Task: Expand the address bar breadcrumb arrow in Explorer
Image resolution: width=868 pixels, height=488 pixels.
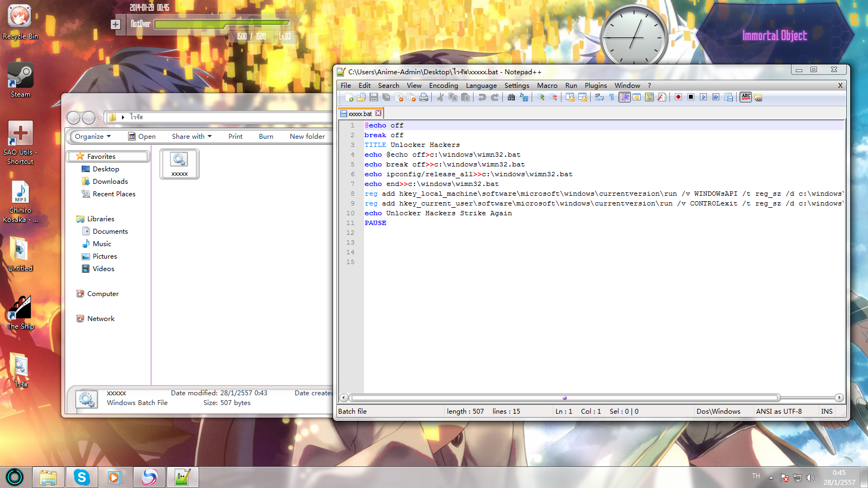Action: (x=123, y=117)
